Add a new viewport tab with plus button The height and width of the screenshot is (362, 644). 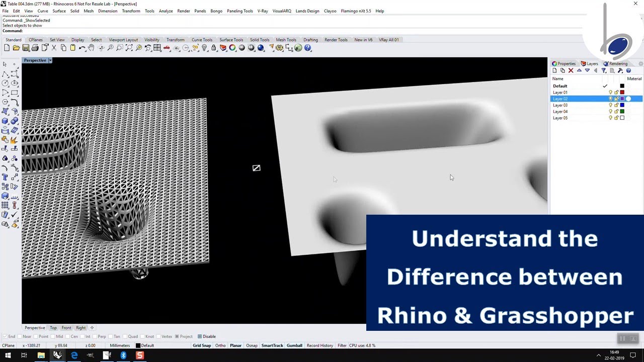(x=92, y=328)
